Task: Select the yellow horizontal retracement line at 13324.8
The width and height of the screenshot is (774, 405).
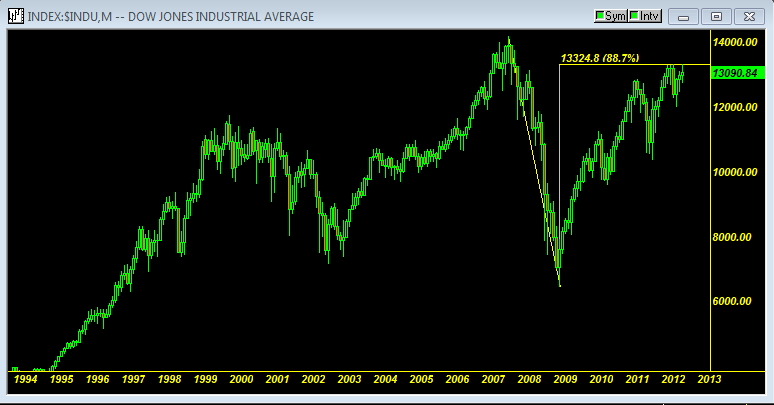Action: tap(635, 65)
